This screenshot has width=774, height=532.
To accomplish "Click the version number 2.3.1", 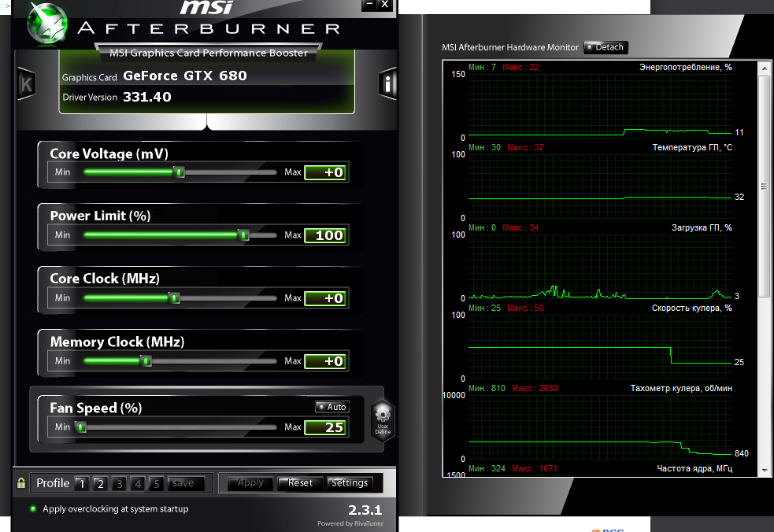I will click(365, 510).
